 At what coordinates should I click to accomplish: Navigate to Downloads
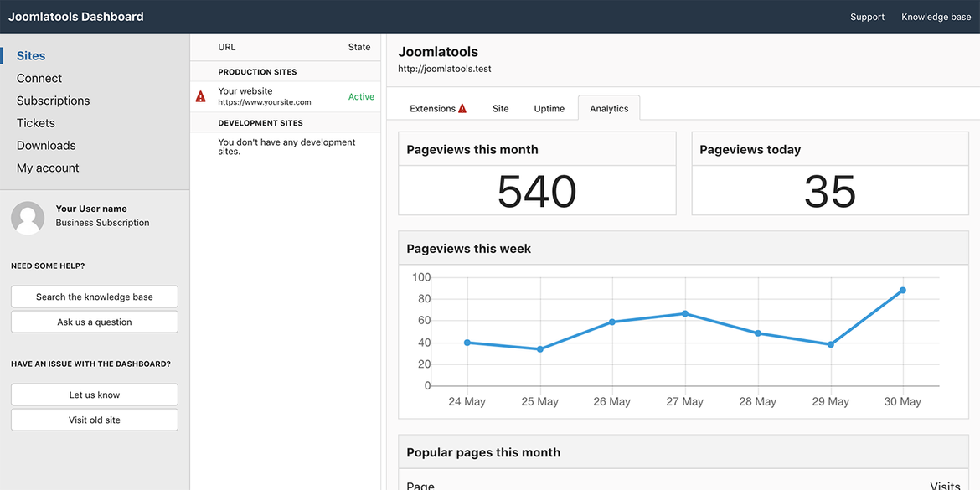point(46,146)
